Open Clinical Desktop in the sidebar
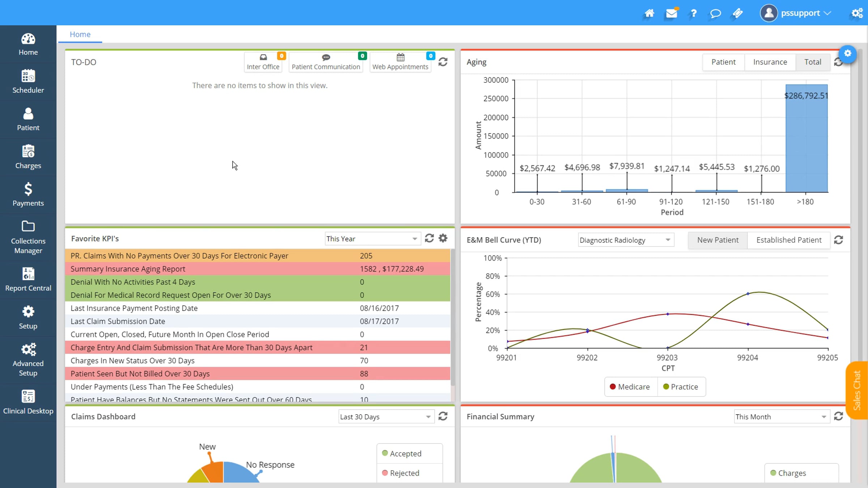This screenshot has height=488, width=868. 28,402
